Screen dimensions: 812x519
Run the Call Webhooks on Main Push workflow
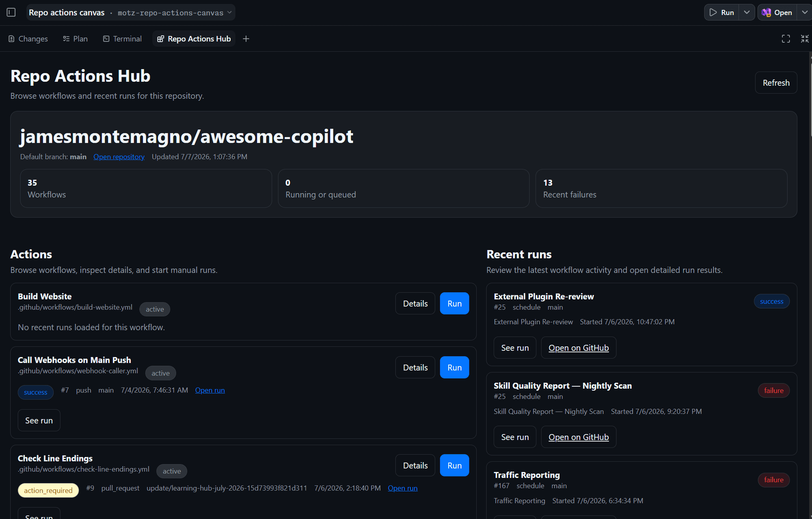click(x=454, y=368)
